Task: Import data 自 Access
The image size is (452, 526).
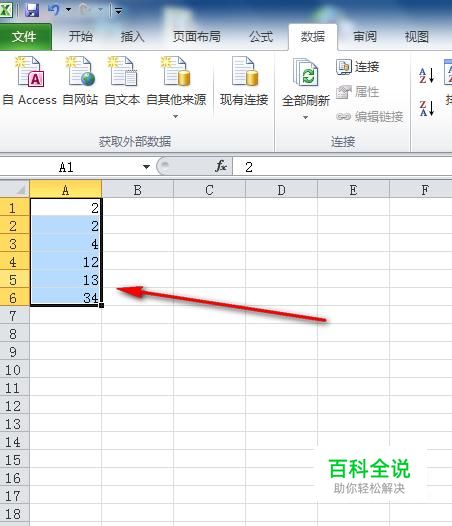Action: coord(30,81)
